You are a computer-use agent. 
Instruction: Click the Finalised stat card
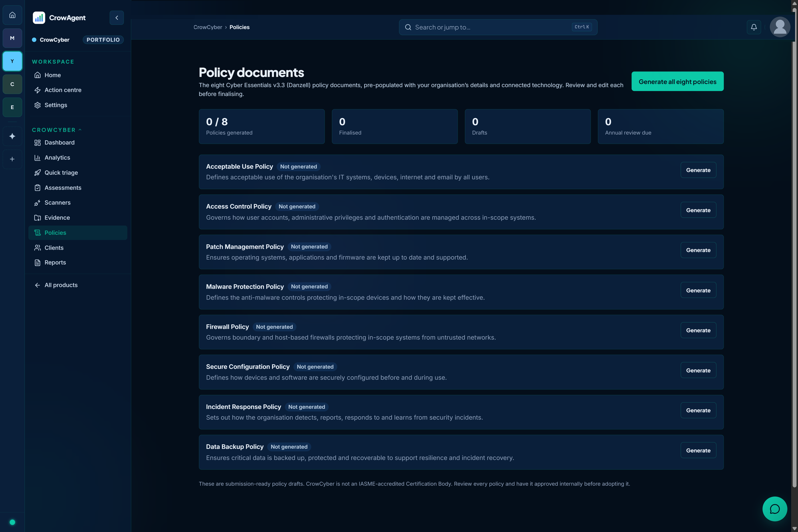[395, 127]
